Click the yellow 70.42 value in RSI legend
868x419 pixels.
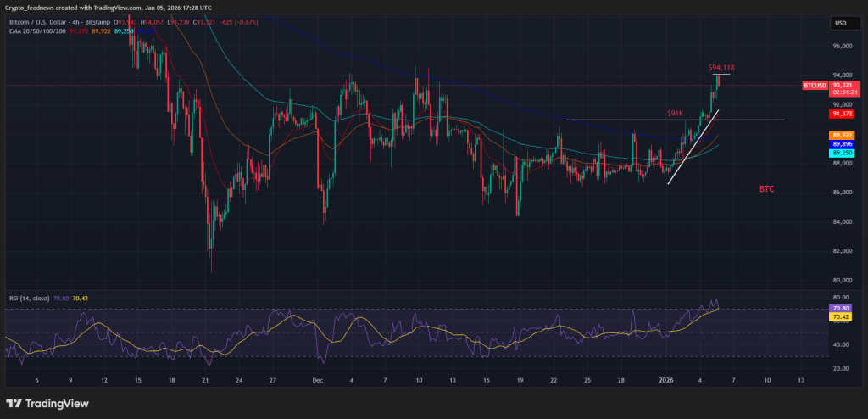(x=81, y=299)
